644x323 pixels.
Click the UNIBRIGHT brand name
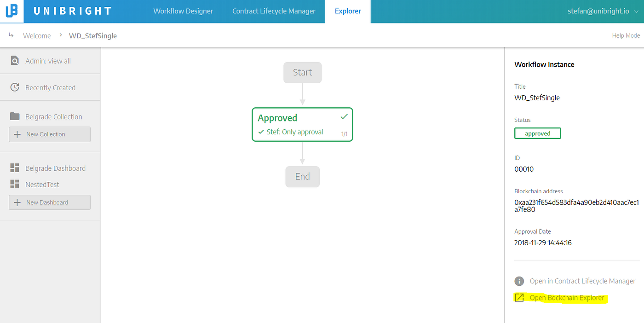point(73,11)
